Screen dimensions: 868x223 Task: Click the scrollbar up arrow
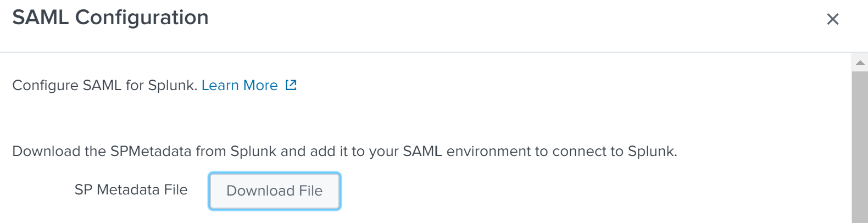click(860, 63)
